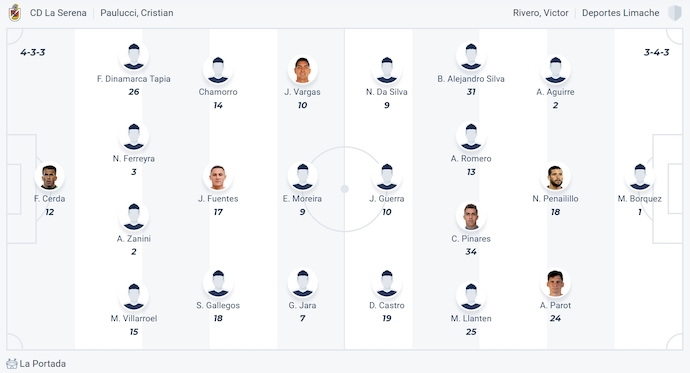690x373 pixels.
Task: Select J. Vargas player avatar
Action: point(302,69)
